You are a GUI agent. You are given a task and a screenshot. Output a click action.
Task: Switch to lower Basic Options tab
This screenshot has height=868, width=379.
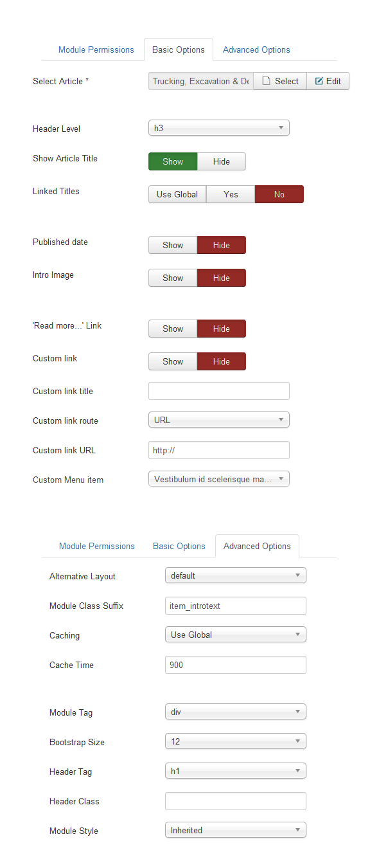tap(179, 546)
